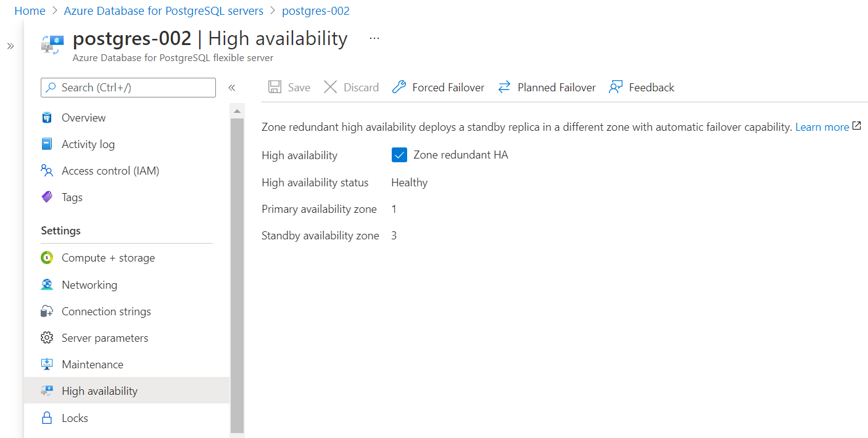
Task: Open the Locks page icon
Action: coord(46,418)
